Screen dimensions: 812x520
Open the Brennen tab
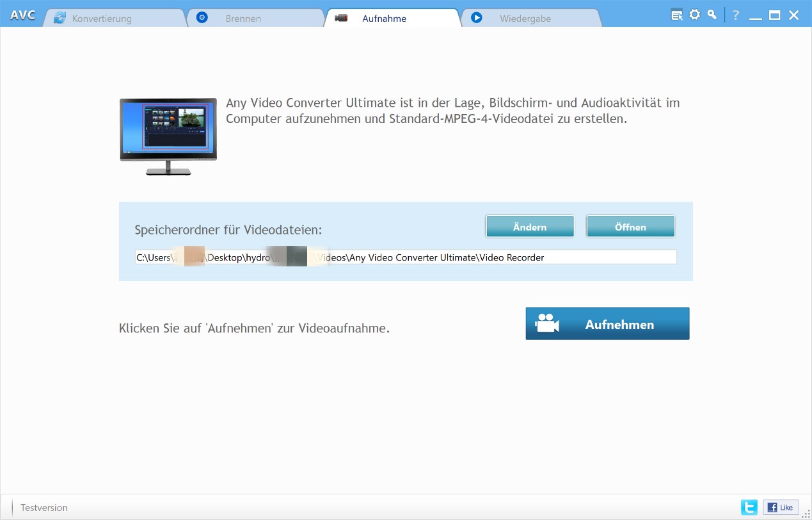(256, 18)
